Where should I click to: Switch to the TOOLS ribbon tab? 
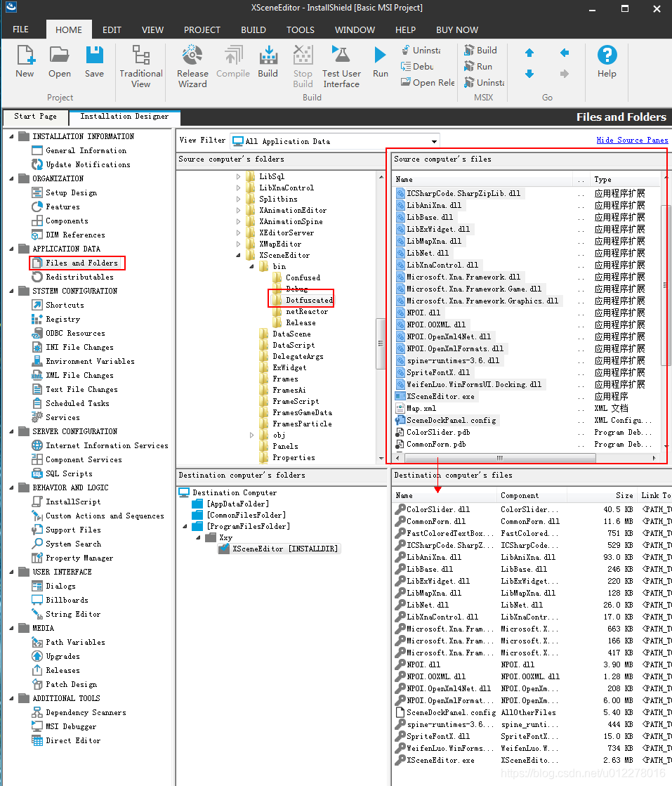(x=300, y=30)
